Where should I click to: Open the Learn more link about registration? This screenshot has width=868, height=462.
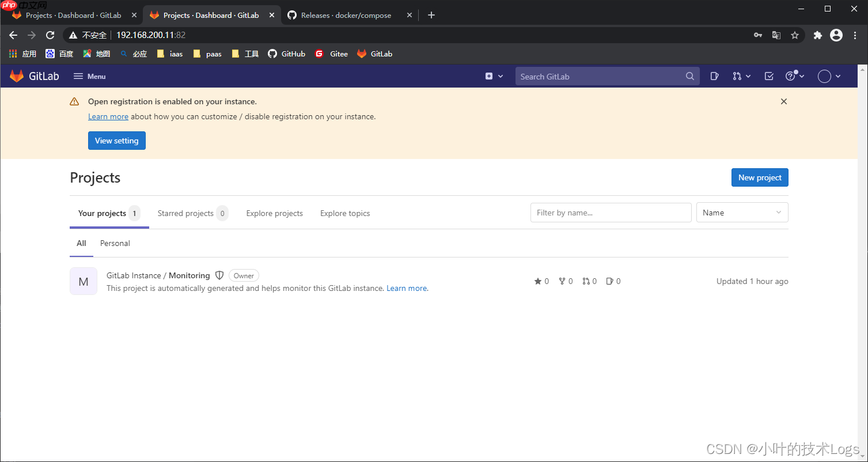108,116
